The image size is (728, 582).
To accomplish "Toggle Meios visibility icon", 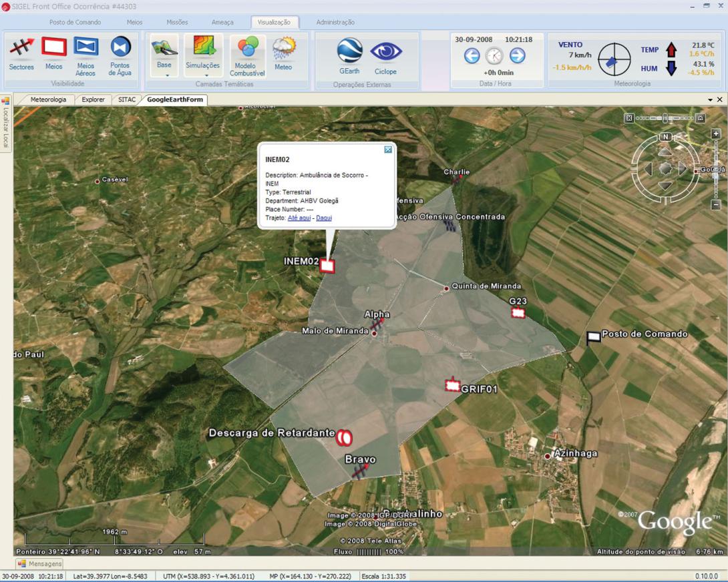I will coord(54,47).
